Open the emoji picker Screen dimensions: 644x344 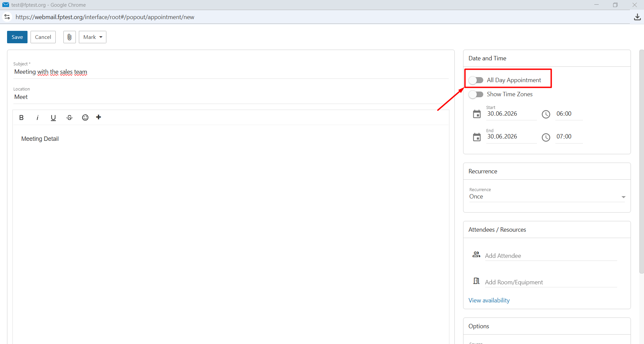pos(85,117)
